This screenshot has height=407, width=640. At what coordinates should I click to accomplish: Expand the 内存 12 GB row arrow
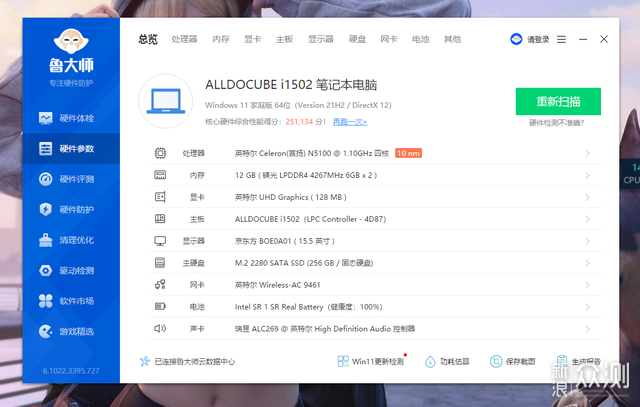pyautogui.click(x=587, y=176)
